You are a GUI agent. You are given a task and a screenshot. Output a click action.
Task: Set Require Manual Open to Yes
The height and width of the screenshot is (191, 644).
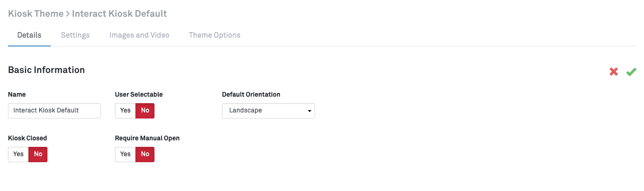click(125, 154)
